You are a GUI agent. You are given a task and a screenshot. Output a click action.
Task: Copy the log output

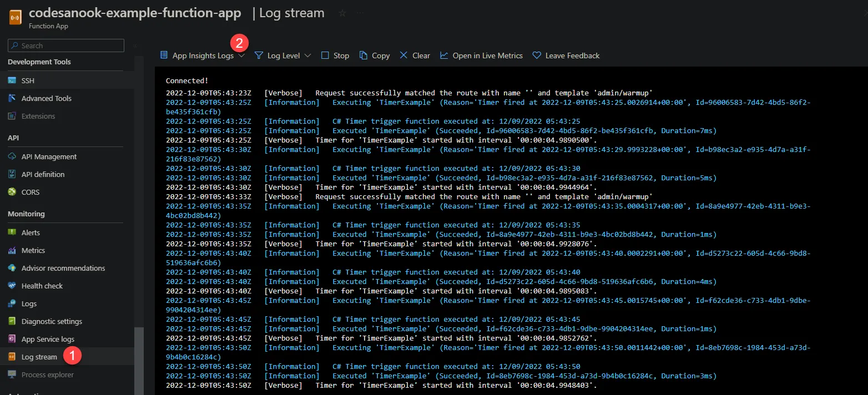[x=375, y=55]
